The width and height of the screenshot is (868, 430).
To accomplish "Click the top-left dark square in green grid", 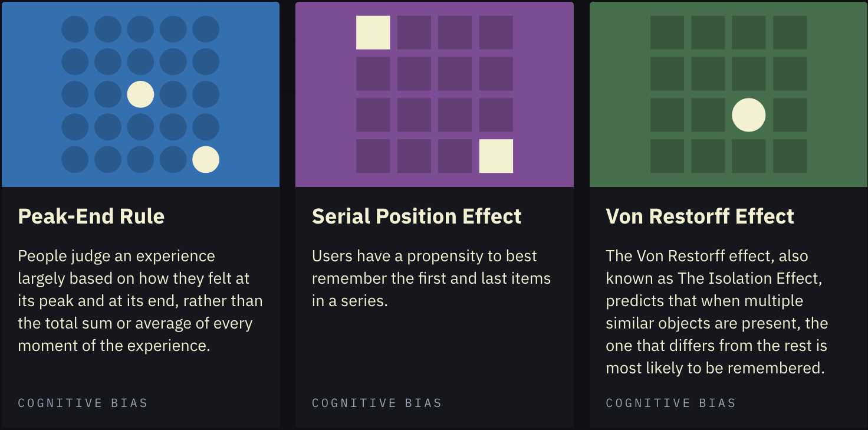I will click(x=667, y=32).
